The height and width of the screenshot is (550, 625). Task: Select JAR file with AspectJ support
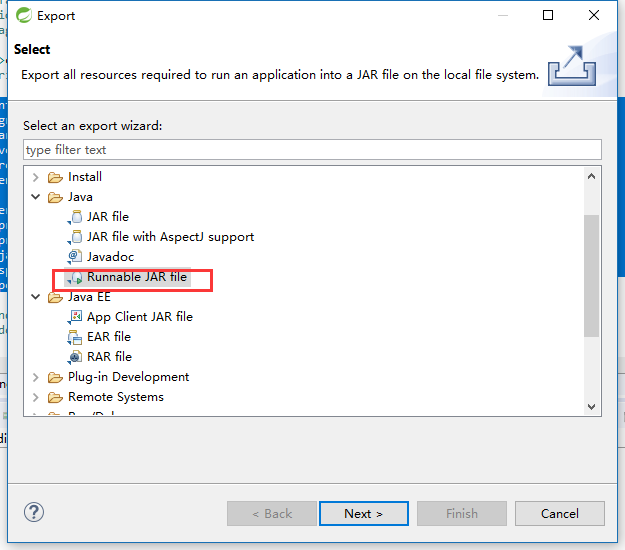(x=170, y=237)
